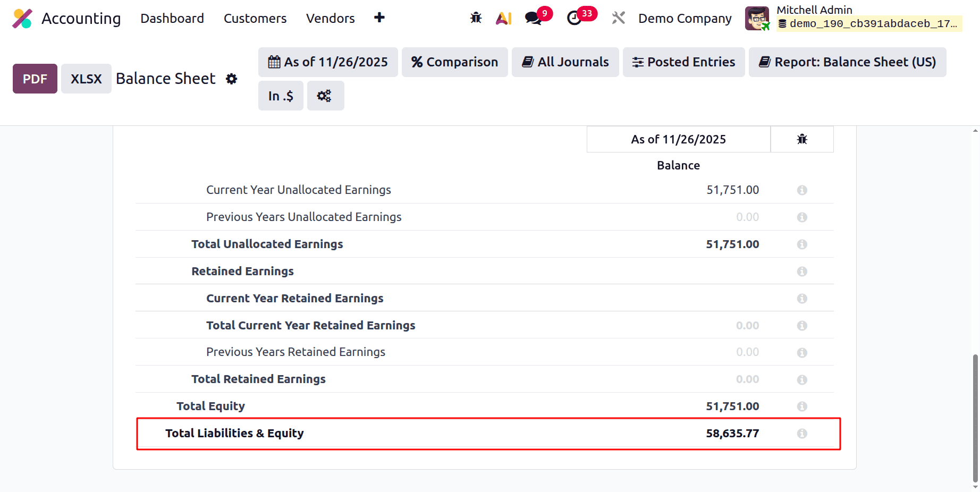Viewport: 980px width, 492px height.
Task: Open the Comparison filter dropdown
Action: [x=455, y=62]
